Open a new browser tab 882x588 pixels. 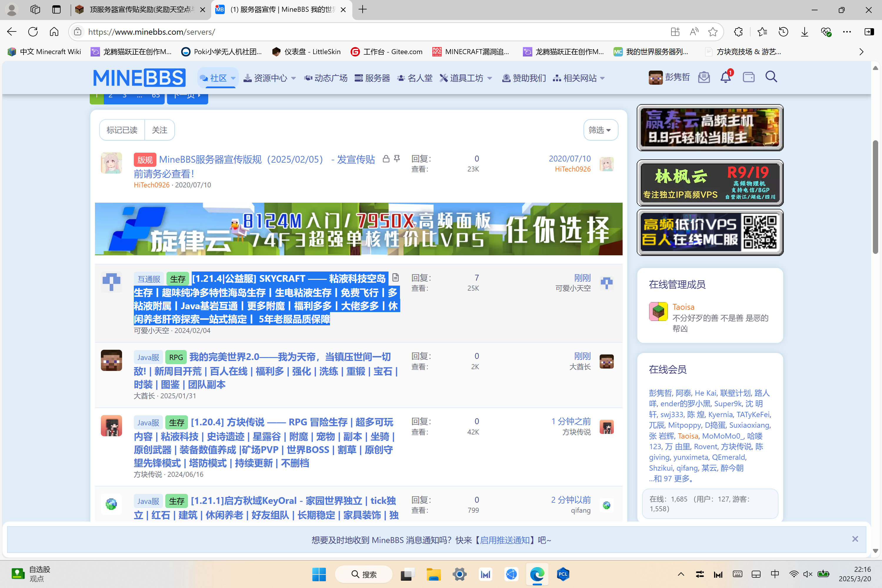362,9
